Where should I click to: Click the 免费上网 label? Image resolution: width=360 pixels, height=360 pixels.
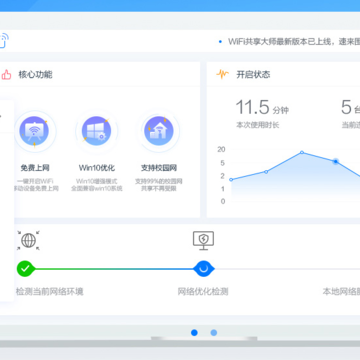coord(35,168)
